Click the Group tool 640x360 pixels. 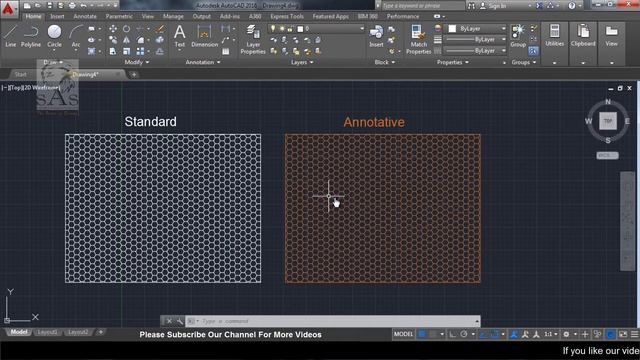click(518, 36)
